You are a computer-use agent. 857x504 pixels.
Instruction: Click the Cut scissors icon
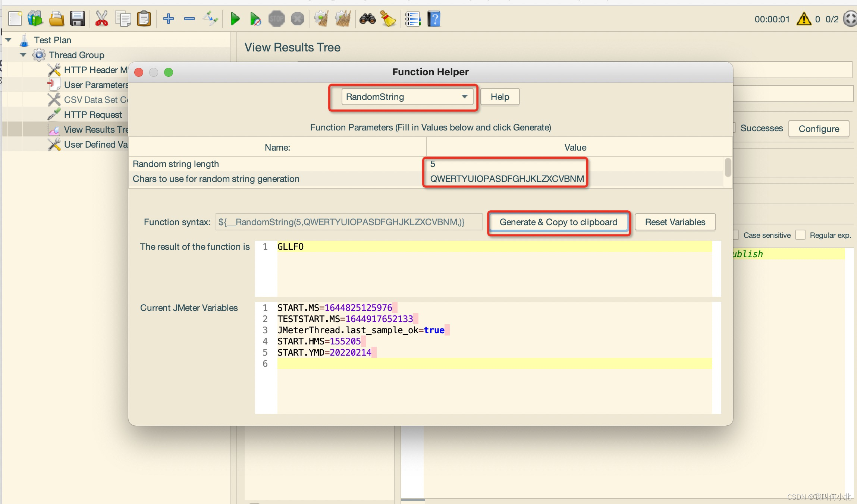tap(101, 19)
